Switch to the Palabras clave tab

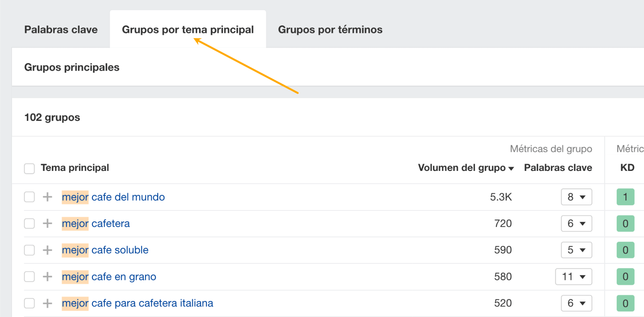coord(61,29)
